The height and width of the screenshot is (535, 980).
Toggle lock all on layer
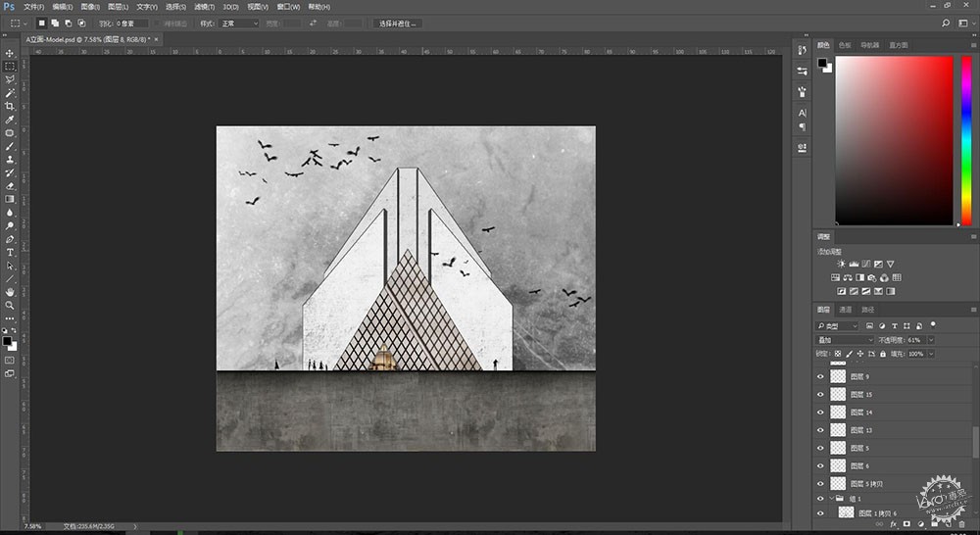click(x=883, y=354)
